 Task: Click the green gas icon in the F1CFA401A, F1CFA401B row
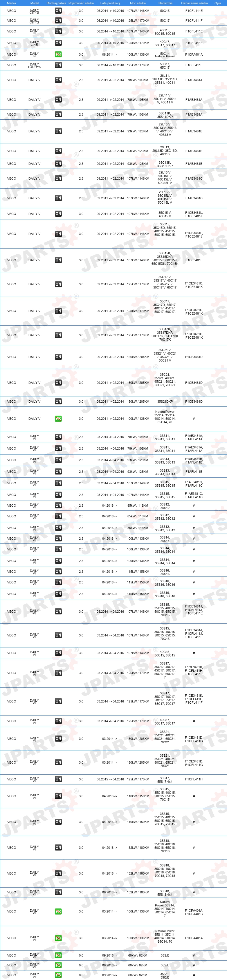coord(58,912)
